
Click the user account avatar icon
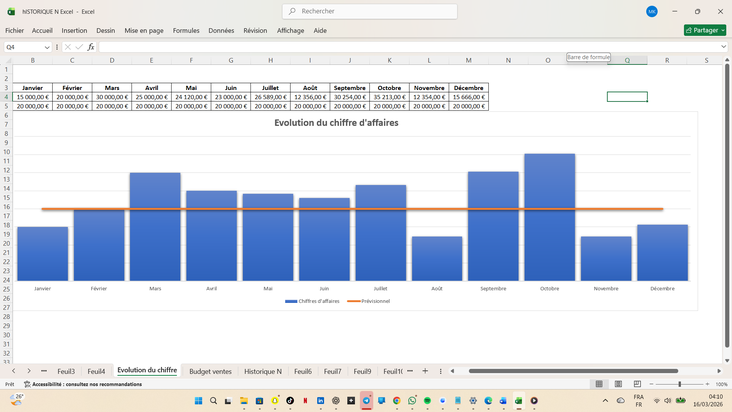[652, 11]
